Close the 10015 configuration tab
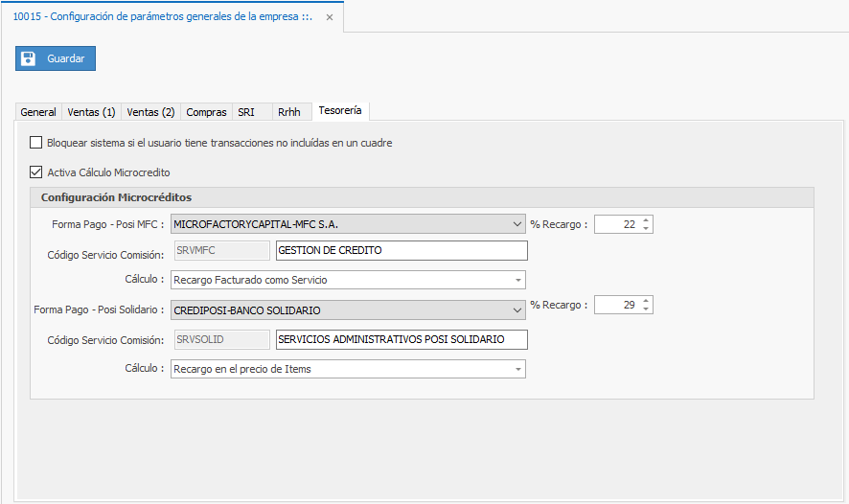849x504 pixels. (x=329, y=17)
